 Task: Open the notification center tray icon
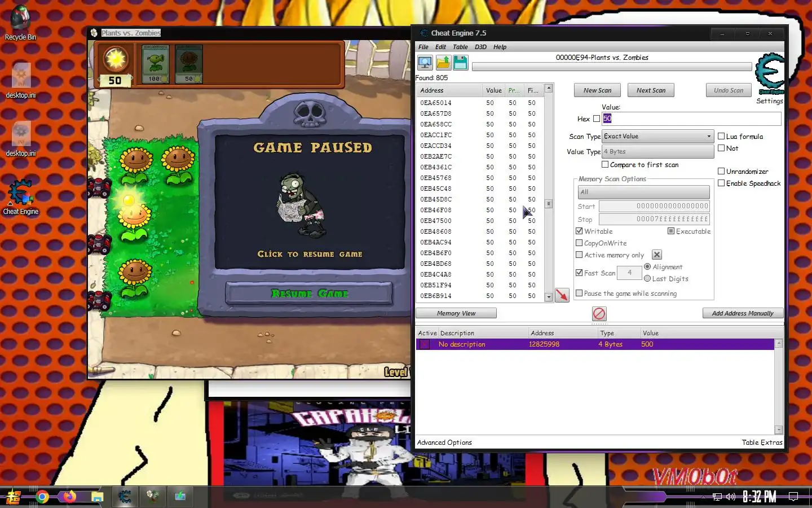[x=793, y=497]
